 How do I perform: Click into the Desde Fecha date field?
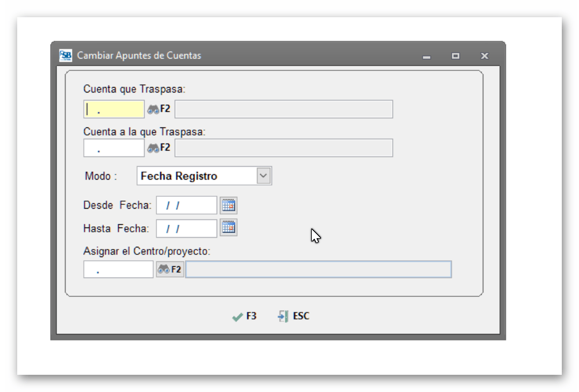coord(186,205)
